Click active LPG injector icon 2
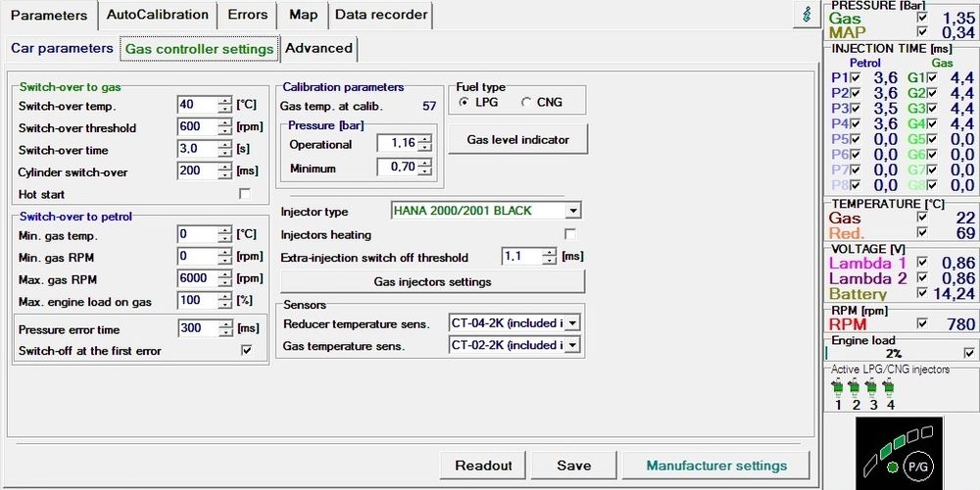This screenshot has width=980, height=490. (855, 389)
